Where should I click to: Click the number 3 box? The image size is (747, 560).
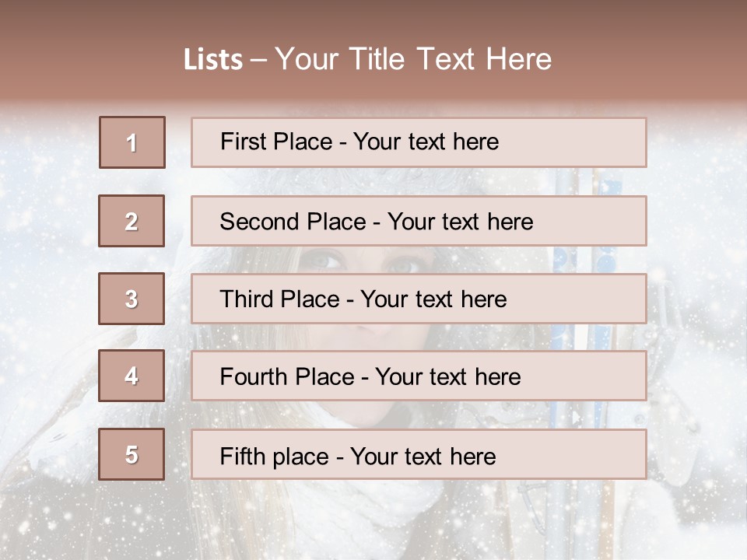click(x=132, y=299)
